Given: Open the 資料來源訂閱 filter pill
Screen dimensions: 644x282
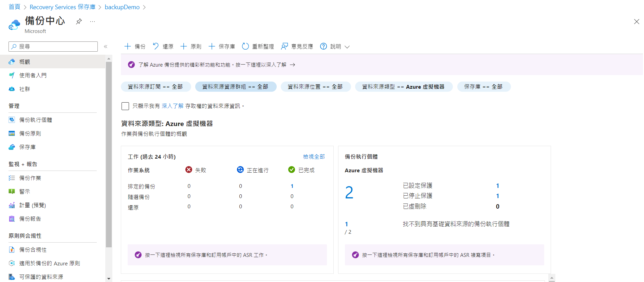Looking at the screenshot, I should pos(155,87).
